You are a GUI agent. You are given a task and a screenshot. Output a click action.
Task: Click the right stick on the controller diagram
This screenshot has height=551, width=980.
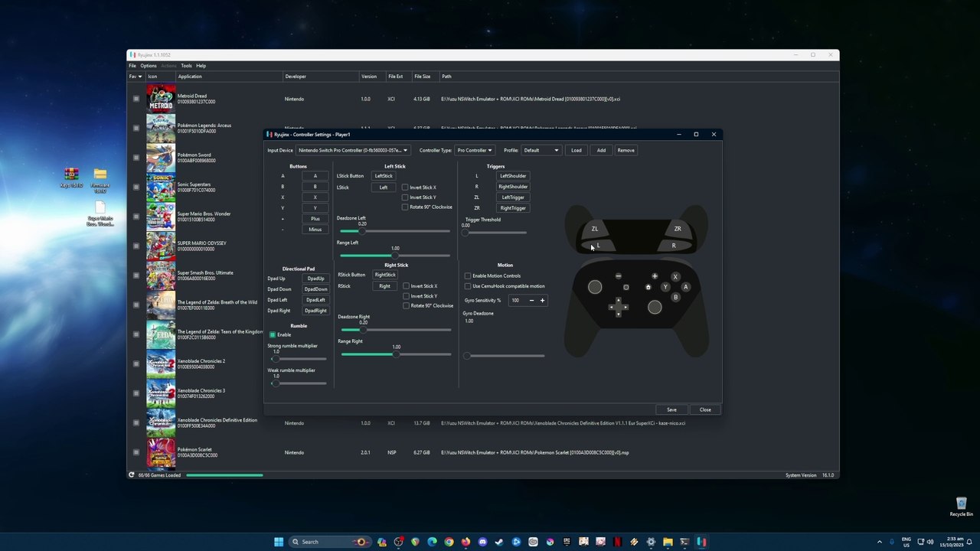[655, 307]
